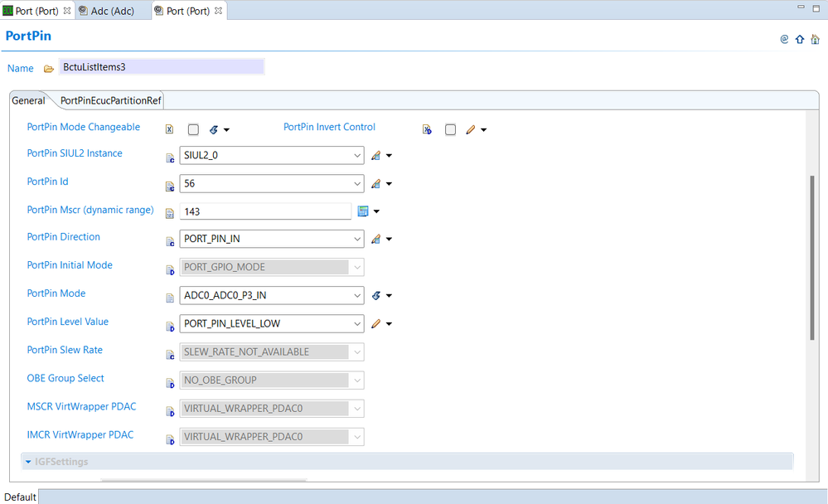Switch to the Adc (Adc) editor tab
828x504 pixels.
point(112,11)
